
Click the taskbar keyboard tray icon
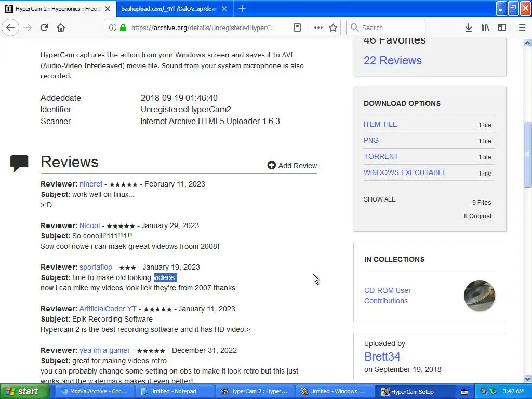[464, 392]
